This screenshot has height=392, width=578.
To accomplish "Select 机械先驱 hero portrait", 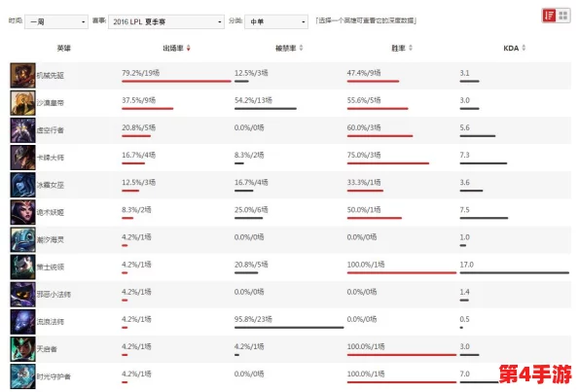I will coord(22,75).
